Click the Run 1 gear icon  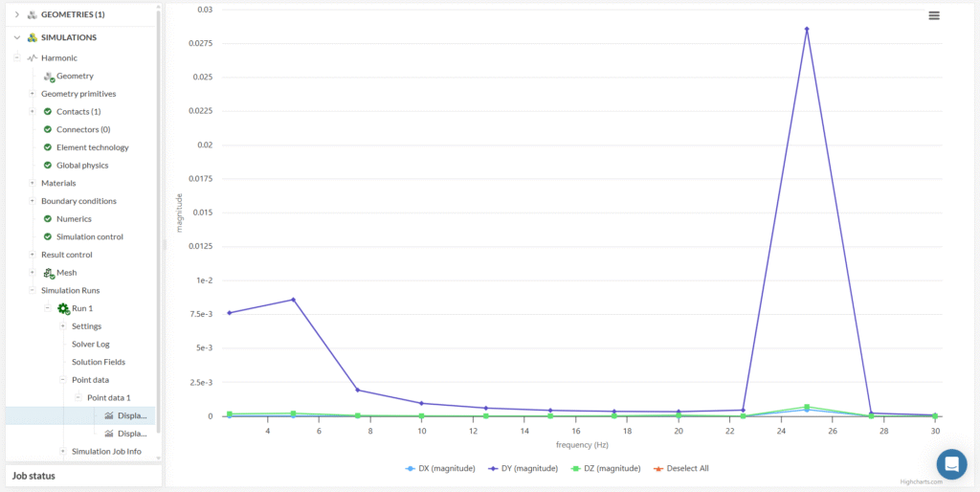tap(63, 308)
